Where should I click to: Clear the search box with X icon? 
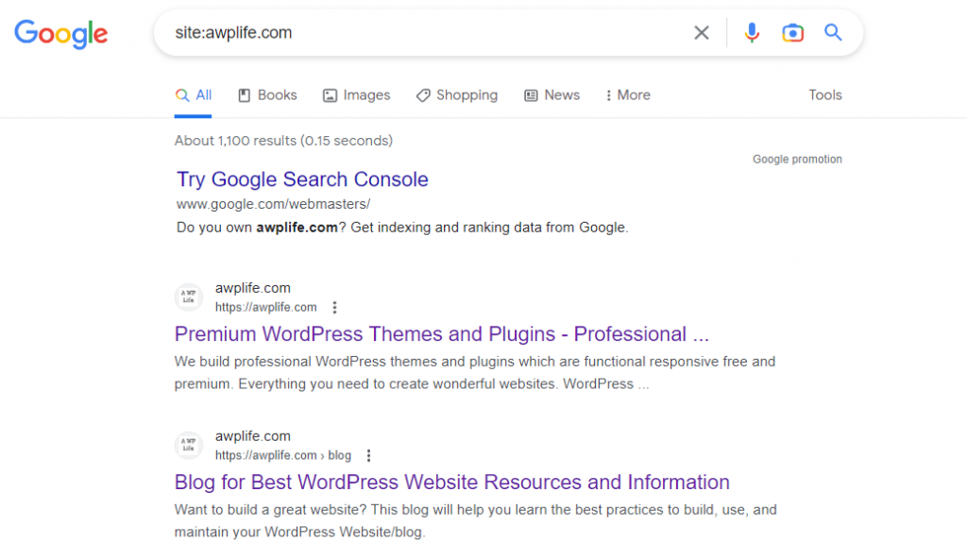[x=702, y=33]
